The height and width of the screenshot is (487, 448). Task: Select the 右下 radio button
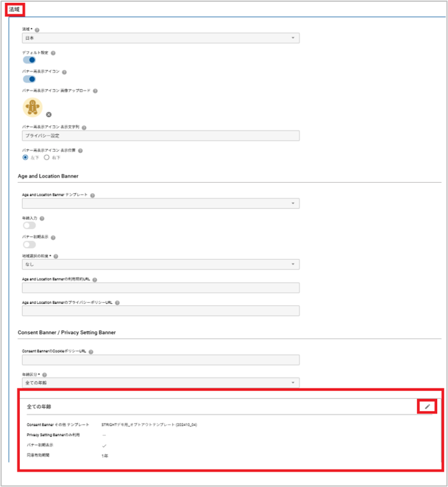tap(47, 157)
